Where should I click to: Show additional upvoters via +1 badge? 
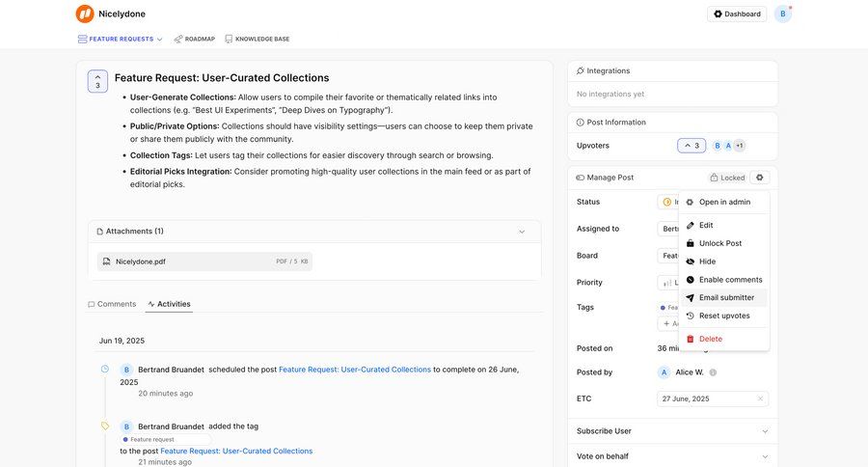pos(740,146)
